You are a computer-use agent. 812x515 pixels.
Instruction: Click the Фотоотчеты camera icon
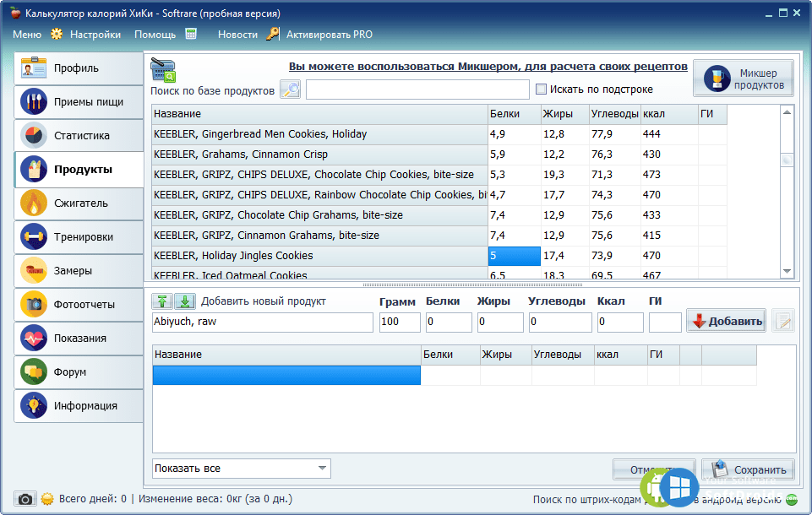[x=34, y=304]
